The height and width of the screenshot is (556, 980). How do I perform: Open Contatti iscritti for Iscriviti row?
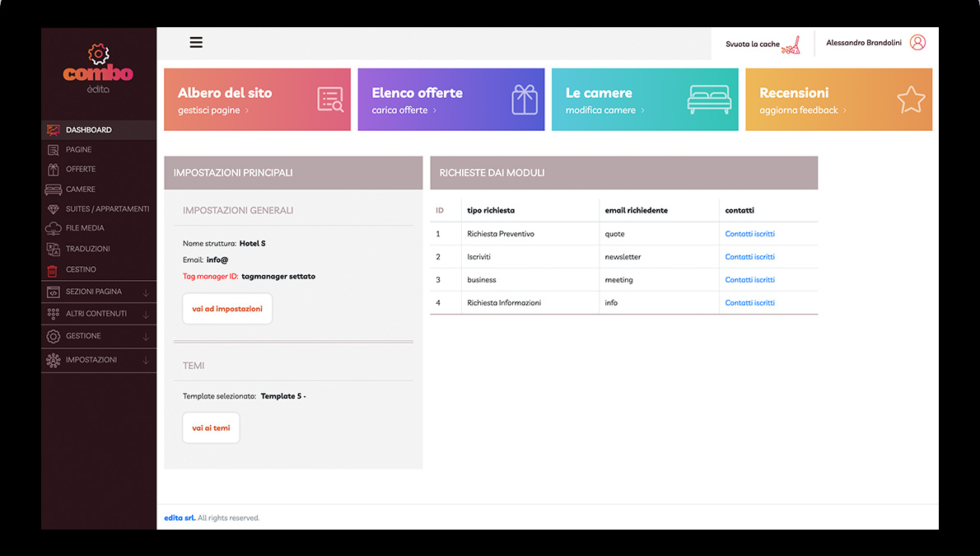[749, 257]
